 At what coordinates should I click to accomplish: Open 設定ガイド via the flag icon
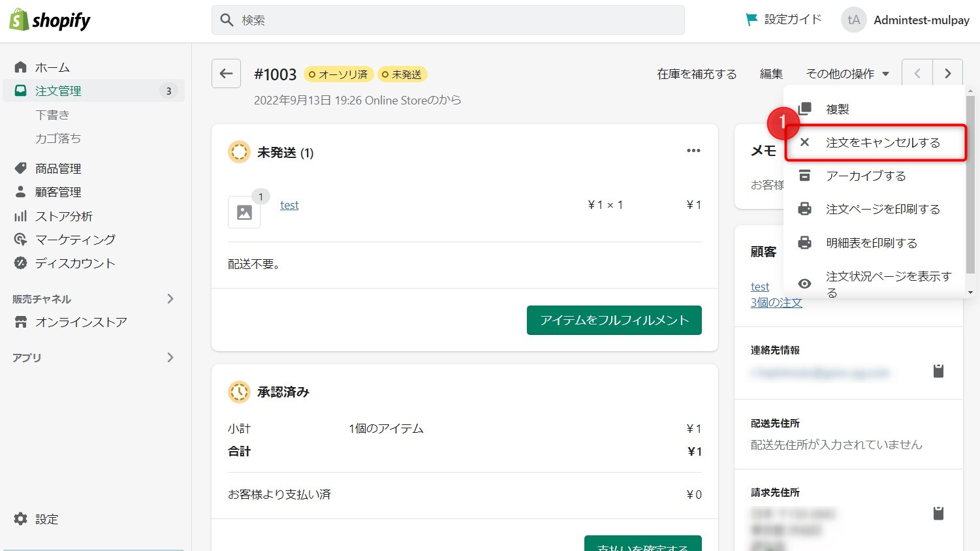(x=783, y=20)
